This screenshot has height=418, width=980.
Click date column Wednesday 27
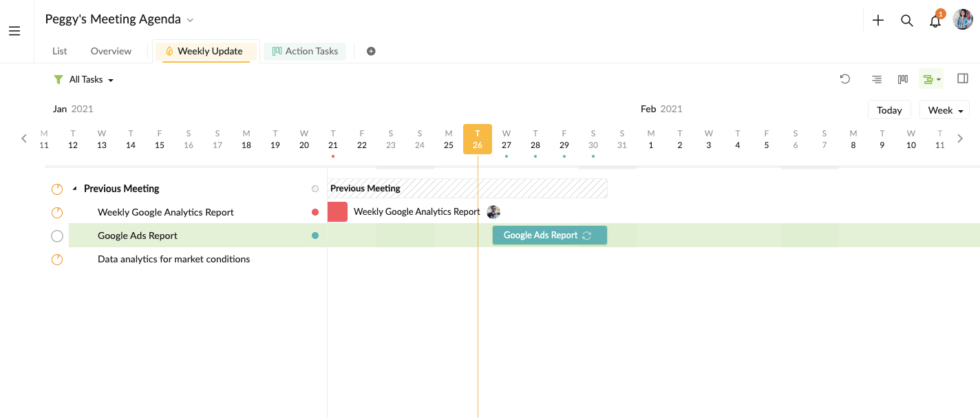pyautogui.click(x=507, y=139)
